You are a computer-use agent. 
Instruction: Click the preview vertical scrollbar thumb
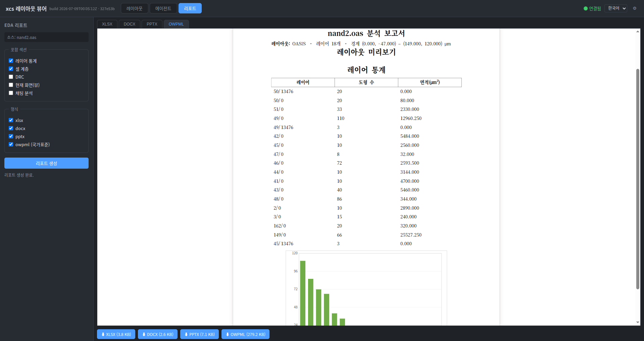[638, 179]
